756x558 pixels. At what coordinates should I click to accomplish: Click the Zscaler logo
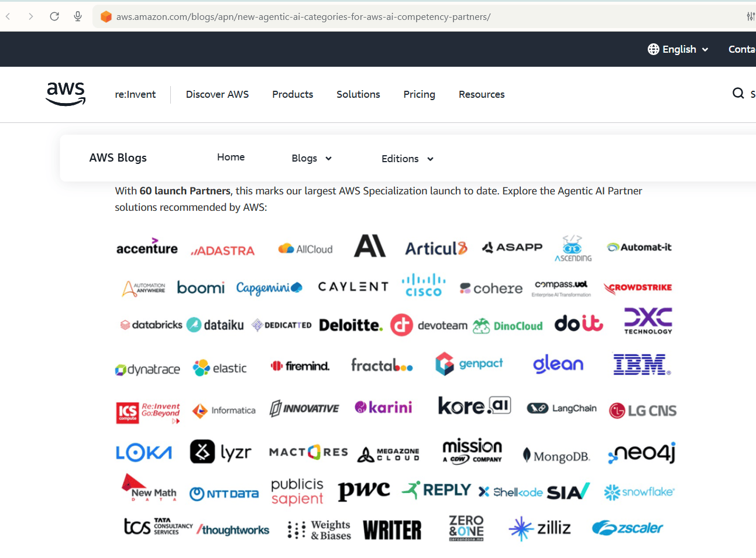pos(627,528)
